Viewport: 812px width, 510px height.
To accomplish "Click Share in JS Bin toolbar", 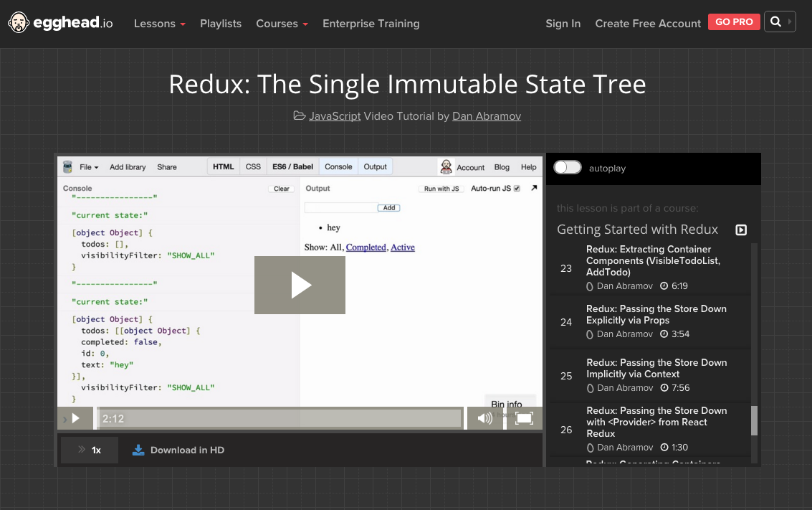I will 167,167.
